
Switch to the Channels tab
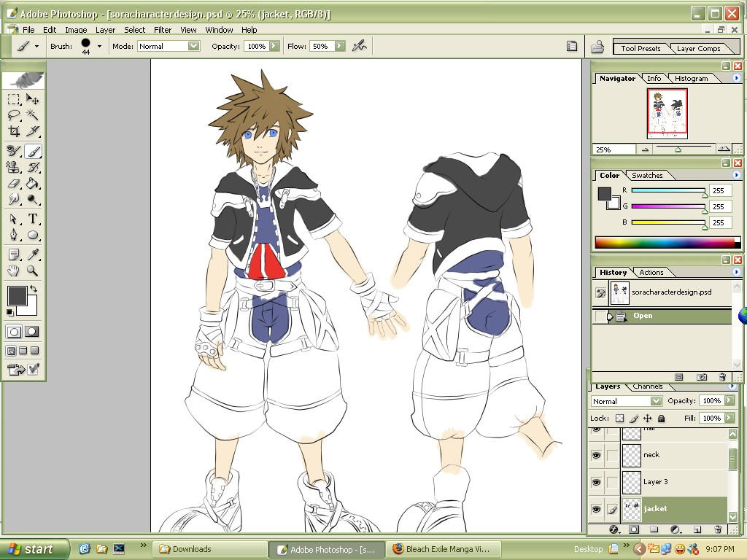pyautogui.click(x=648, y=386)
